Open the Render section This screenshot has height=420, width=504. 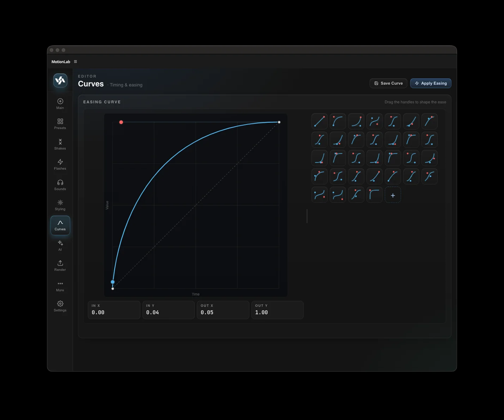pyautogui.click(x=60, y=266)
